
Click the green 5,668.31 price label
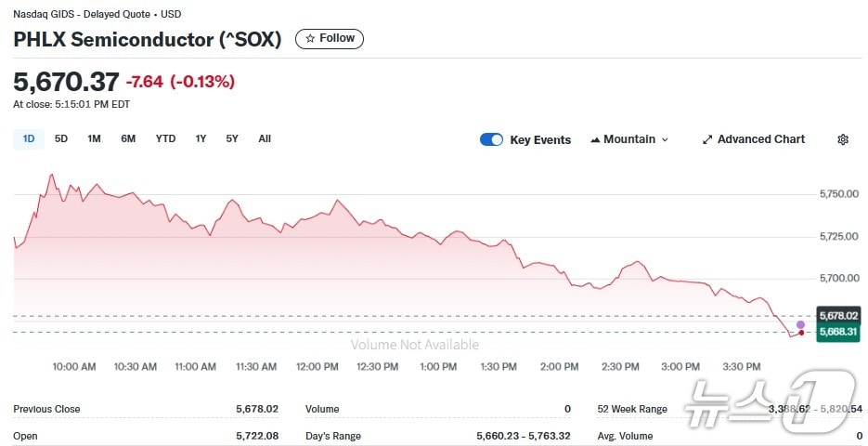pyautogui.click(x=838, y=332)
